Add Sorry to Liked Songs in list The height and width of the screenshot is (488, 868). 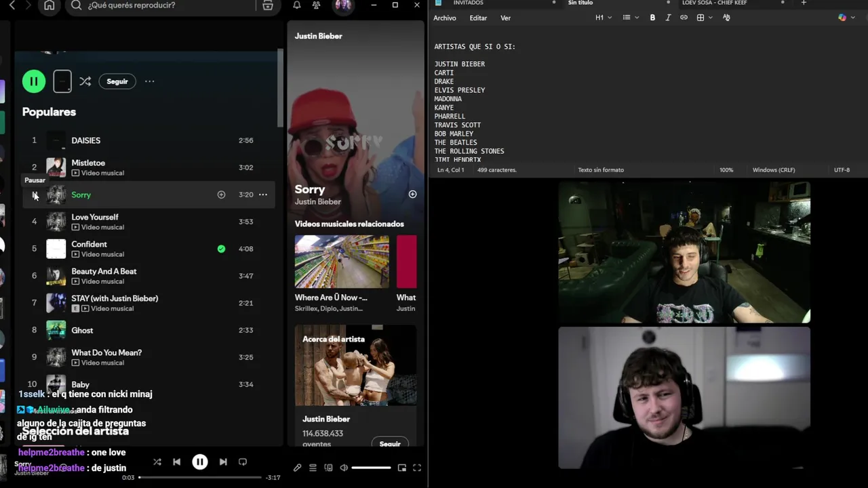(x=221, y=195)
